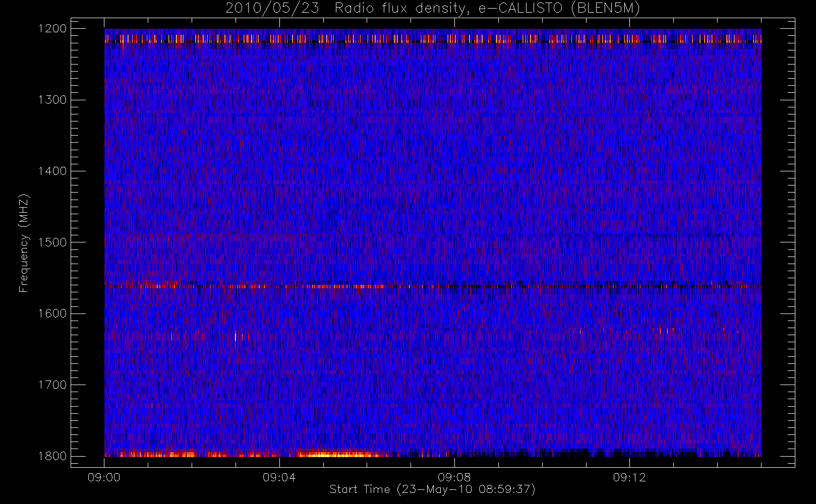Viewport: 816px width, 504px height.
Task: Click the 1200 frequency tick label
Action: coord(52,29)
